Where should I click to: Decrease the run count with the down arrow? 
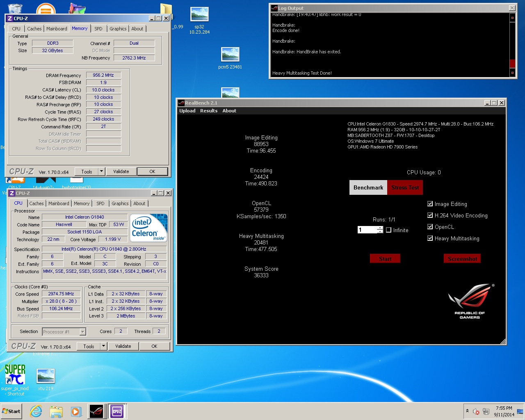click(380, 232)
